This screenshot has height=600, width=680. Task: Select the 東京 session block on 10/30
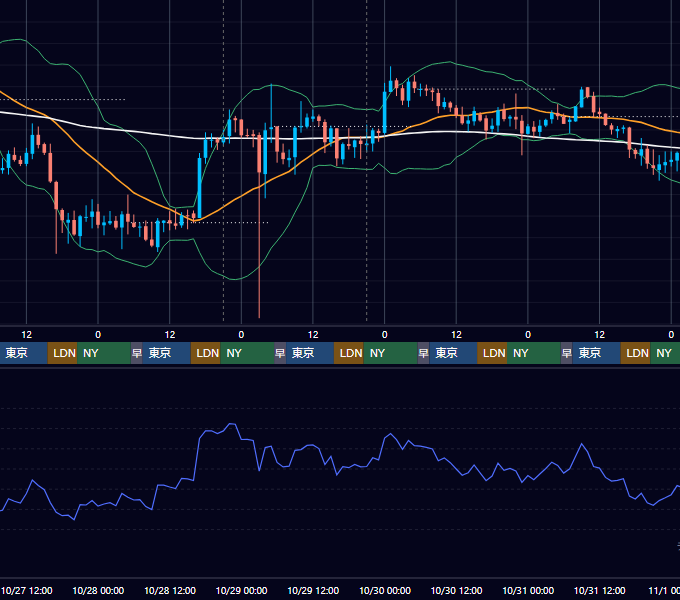[x=453, y=353]
